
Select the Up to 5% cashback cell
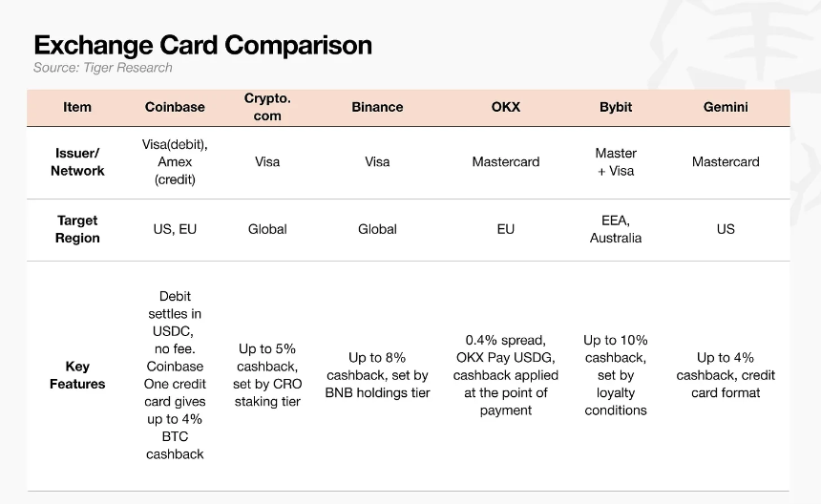(x=267, y=375)
